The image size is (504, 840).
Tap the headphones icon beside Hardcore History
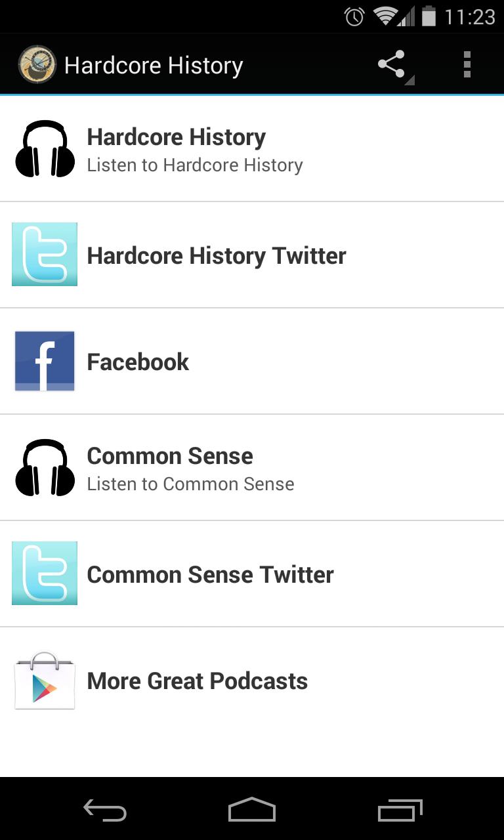[45, 149]
